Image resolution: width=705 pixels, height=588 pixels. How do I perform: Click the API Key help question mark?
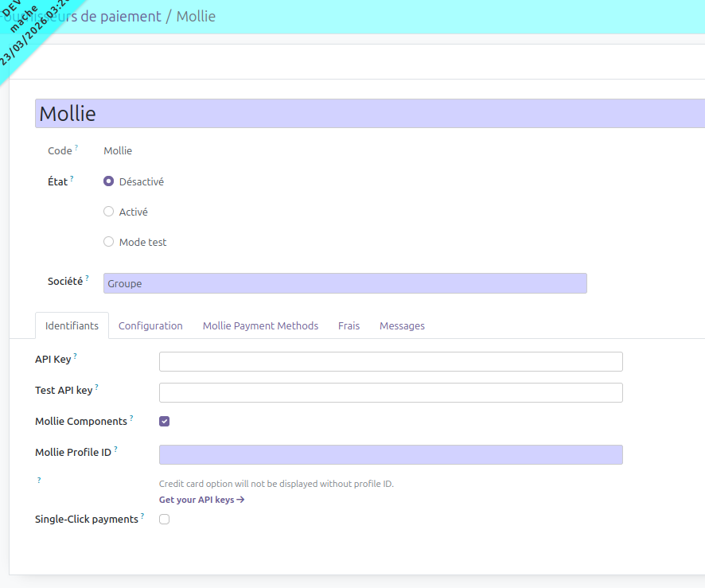[75, 356]
